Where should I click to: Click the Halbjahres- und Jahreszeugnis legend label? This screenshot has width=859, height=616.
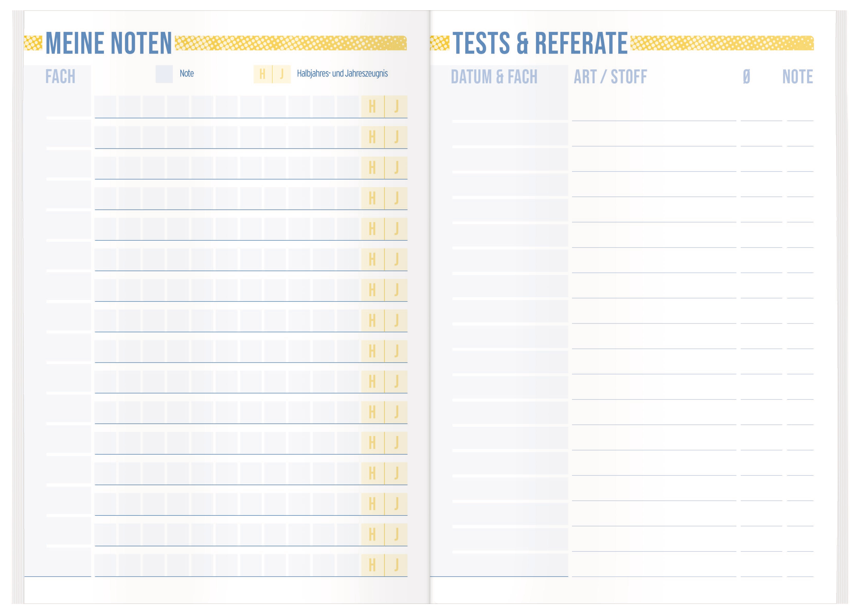coord(342,74)
